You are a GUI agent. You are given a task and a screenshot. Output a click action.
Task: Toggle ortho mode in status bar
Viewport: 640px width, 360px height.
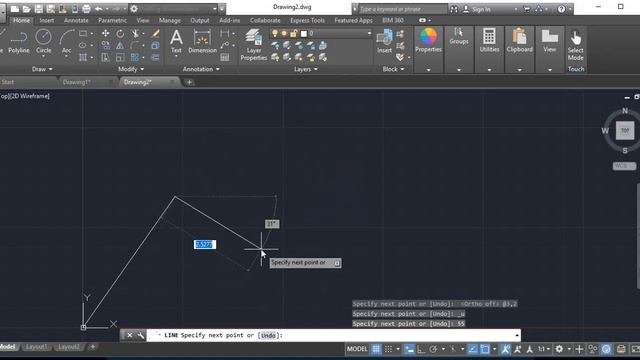pos(421,349)
